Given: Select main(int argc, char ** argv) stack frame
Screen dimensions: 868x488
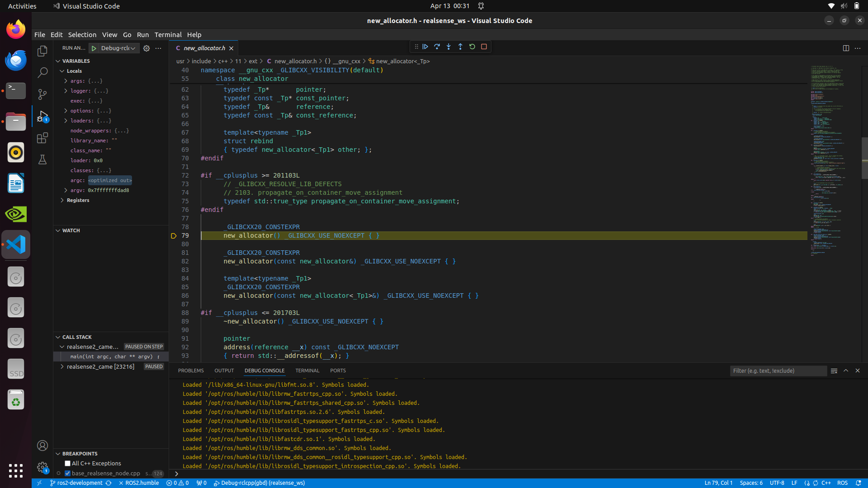Looking at the screenshot, I should pos(111,357).
